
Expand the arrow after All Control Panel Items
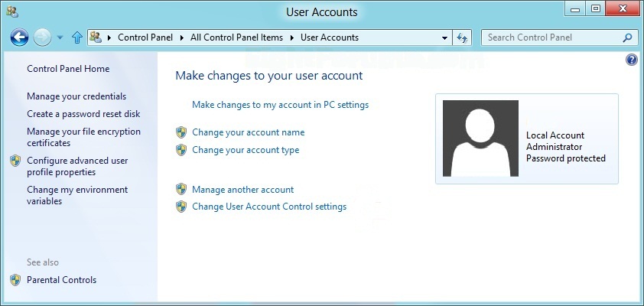pos(292,37)
